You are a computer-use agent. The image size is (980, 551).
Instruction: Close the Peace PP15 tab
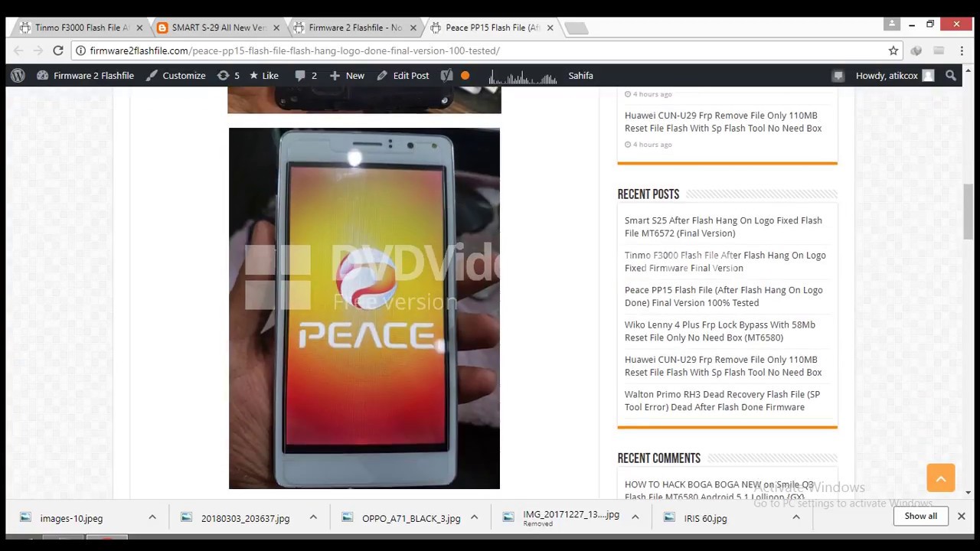(550, 28)
